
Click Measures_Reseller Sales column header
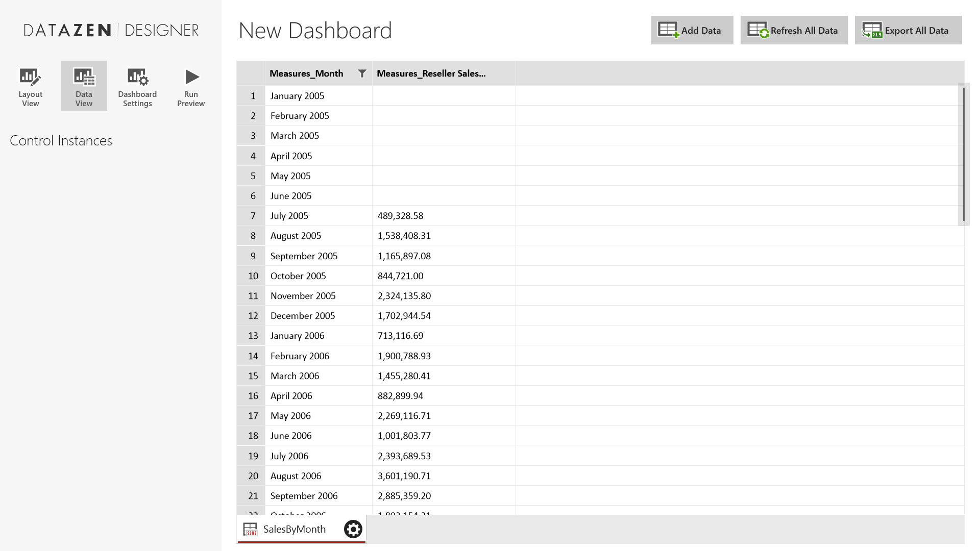(x=431, y=73)
